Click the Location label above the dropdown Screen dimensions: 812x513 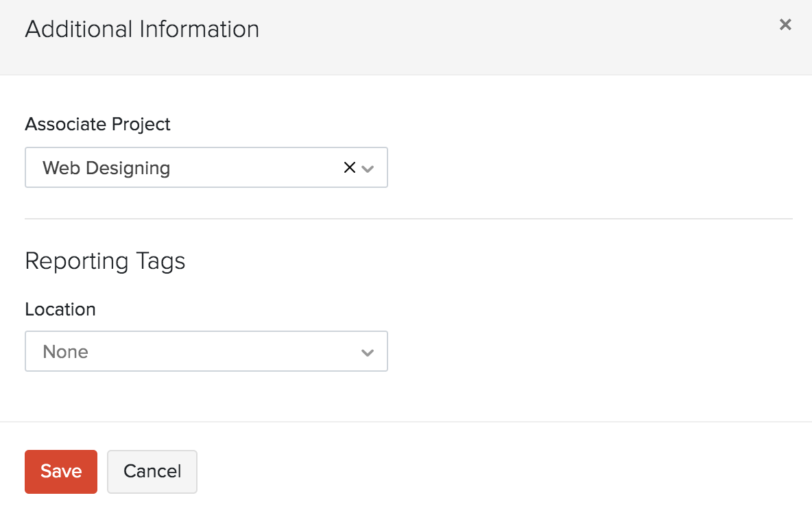pos(60,309)
